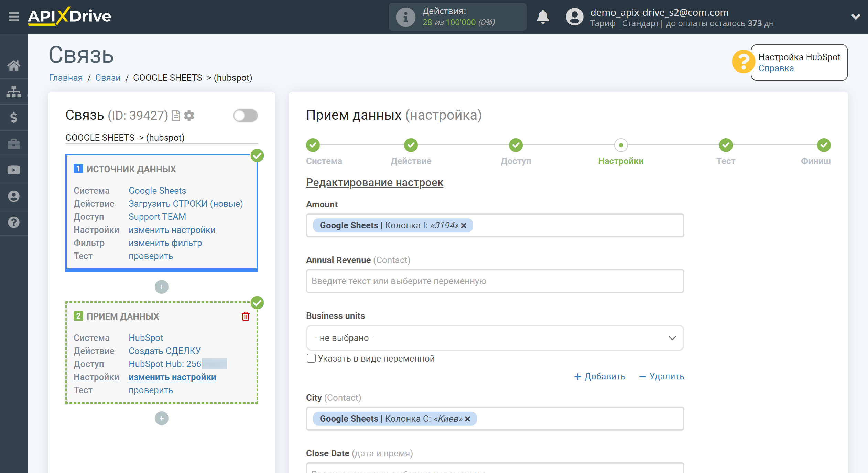Remove the City variable tag
The width and height of the screenshot is (868, 473).
[468, 419]
